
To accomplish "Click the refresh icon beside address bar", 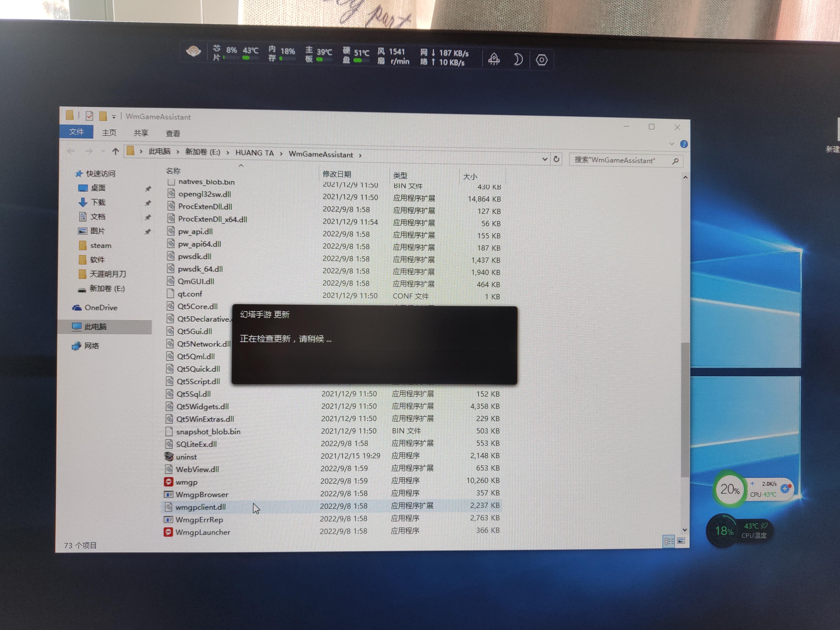I will [x=556, y=159].
